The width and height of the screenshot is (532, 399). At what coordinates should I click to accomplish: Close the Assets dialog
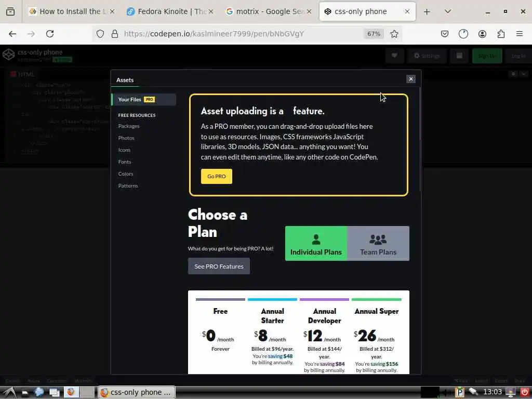(410, 79)
